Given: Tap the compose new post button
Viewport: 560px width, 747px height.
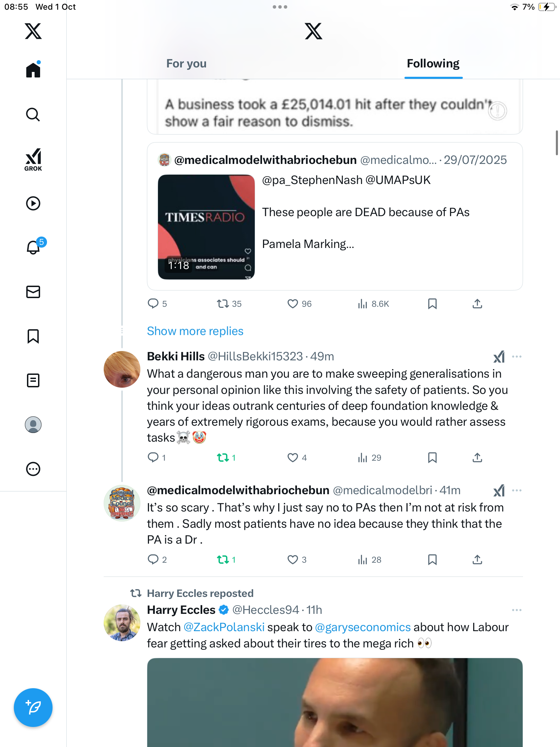Looking at the screenshot, I should [x=33, y=707].
